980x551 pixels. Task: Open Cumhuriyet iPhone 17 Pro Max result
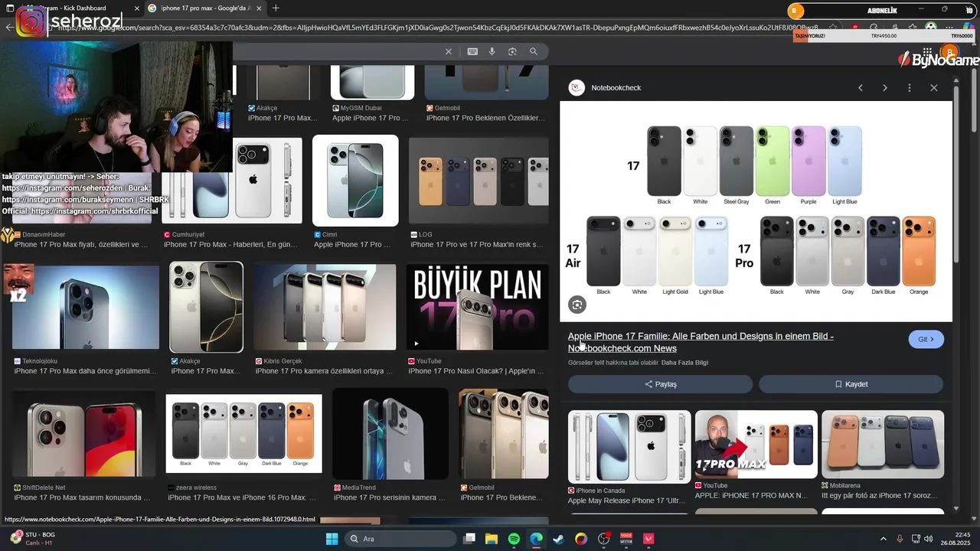pyautogui.click(x=231, y=181)
